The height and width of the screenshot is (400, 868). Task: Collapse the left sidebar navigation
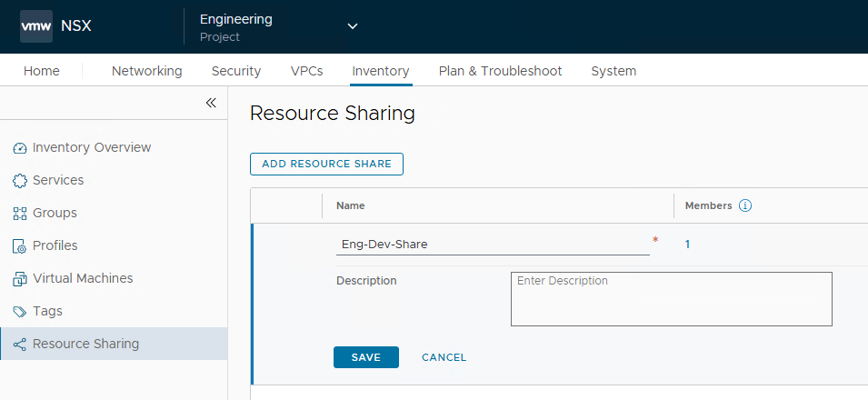point(211,103)
